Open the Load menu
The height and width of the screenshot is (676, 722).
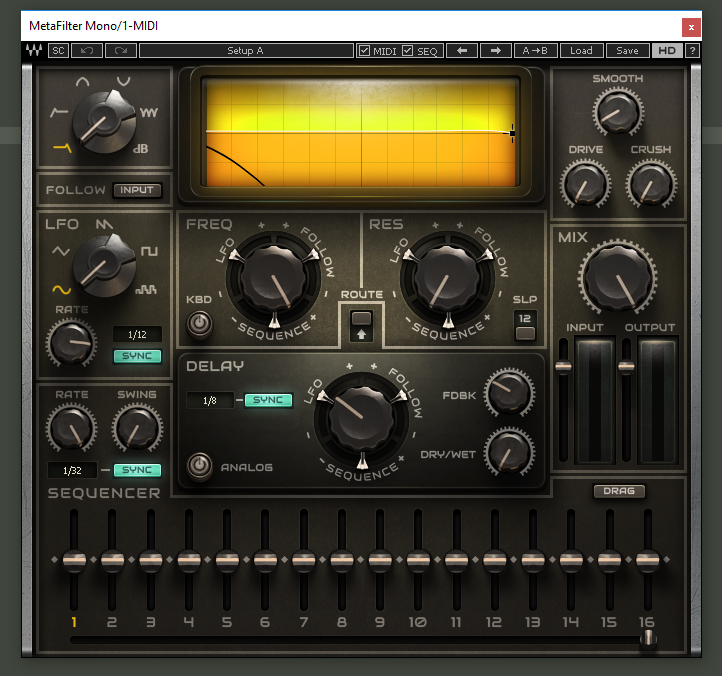point(581,51)
